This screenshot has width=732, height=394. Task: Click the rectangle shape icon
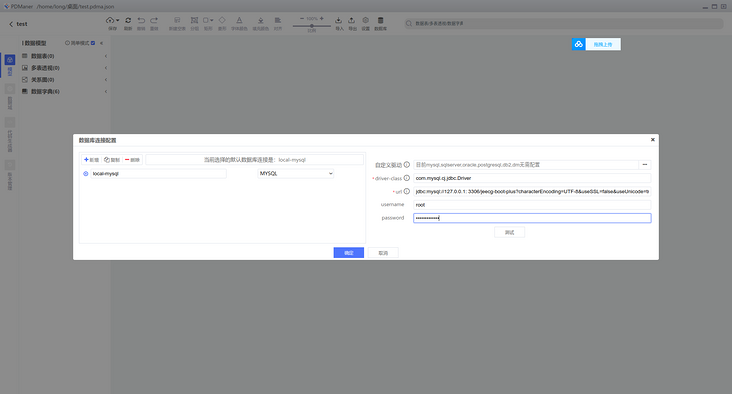click(x=205, y=20)
